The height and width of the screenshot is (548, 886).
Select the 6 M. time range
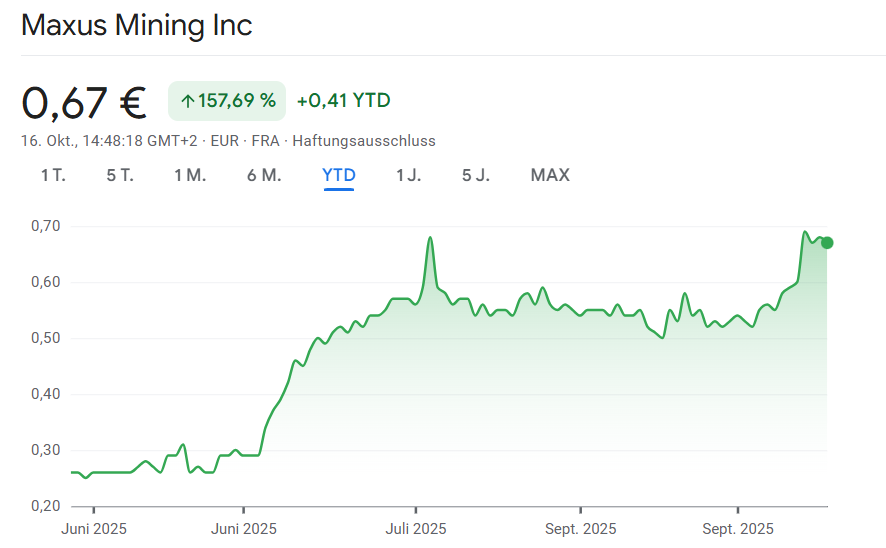(264, 175)
